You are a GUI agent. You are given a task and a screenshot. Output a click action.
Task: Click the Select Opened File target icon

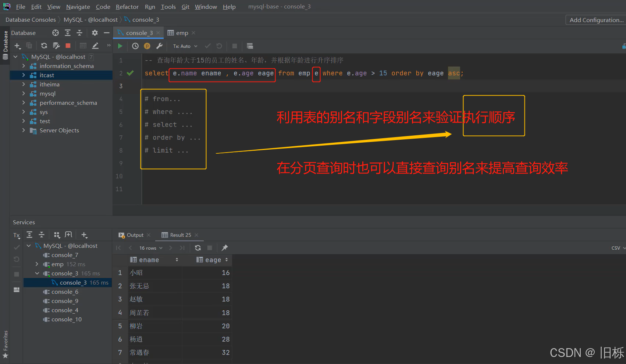pyautogui.click(x=56, y=33)
